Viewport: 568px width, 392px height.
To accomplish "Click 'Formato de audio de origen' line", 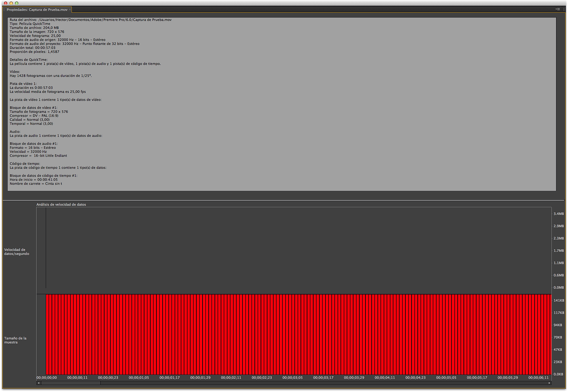I will coord(58,40).
